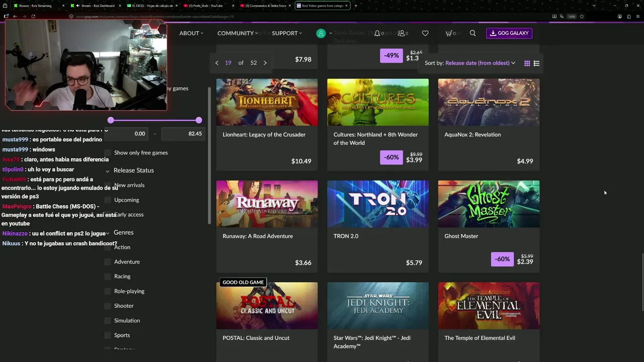
Task: Click the maximum price slider handle
Action: pos(199,120)
